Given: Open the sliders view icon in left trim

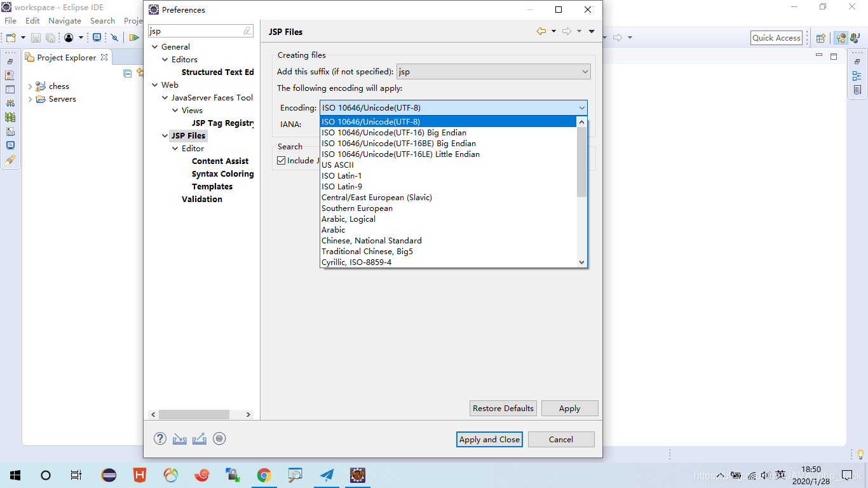Looking at the screenshot, I should [x=10, y=103].
